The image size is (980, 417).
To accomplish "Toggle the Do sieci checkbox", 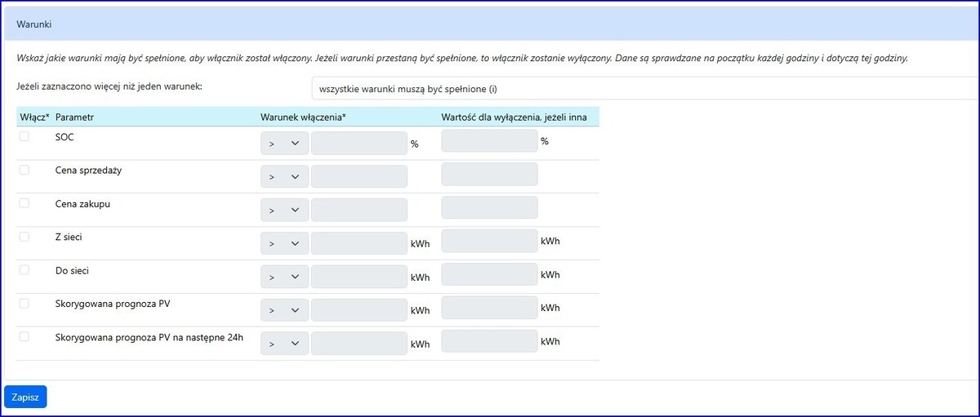I will 24,270.
